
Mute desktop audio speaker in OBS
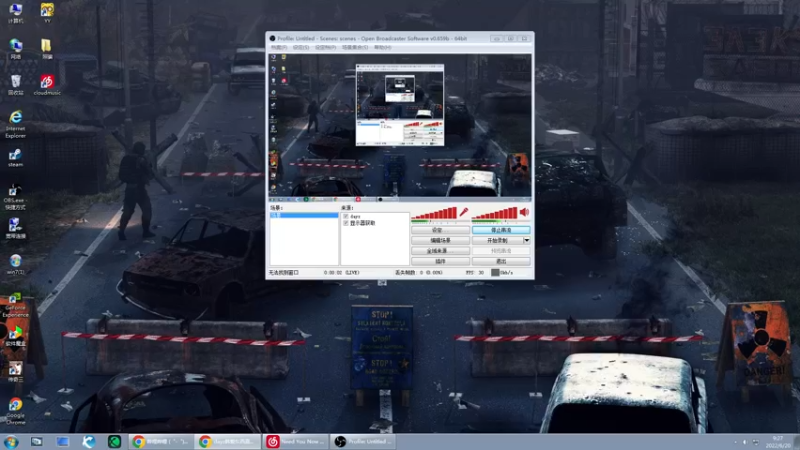click(524, 212)
